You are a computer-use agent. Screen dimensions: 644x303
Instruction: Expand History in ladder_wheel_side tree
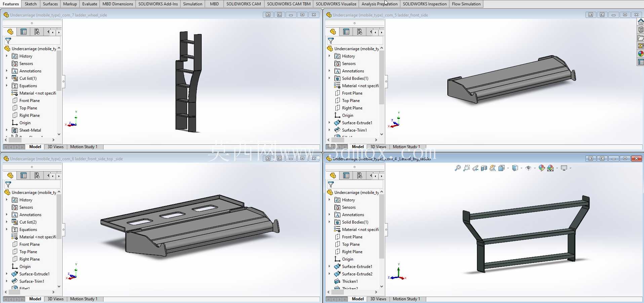[x=7, y=56]
